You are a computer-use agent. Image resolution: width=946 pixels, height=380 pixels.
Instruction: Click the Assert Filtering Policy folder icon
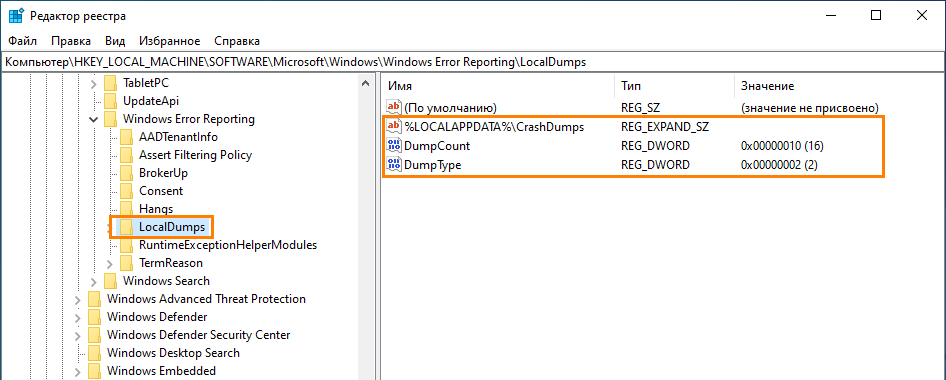pyautogui.click(x=126, y=155)
